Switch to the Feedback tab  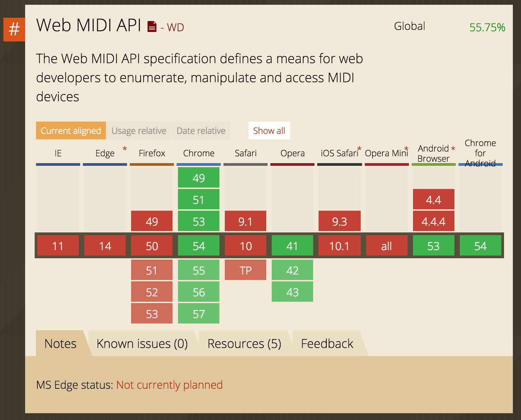click(327, 344)
